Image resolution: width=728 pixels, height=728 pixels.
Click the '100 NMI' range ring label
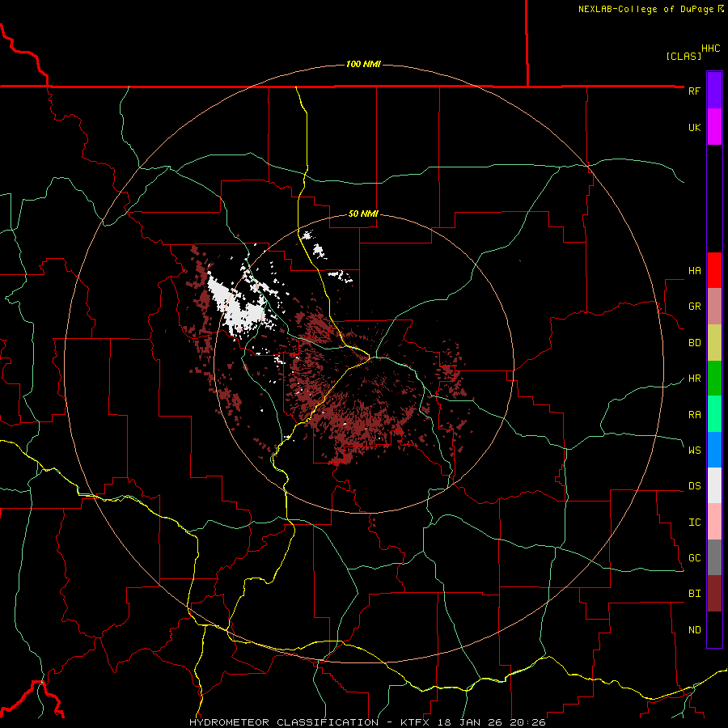point(363,64)
